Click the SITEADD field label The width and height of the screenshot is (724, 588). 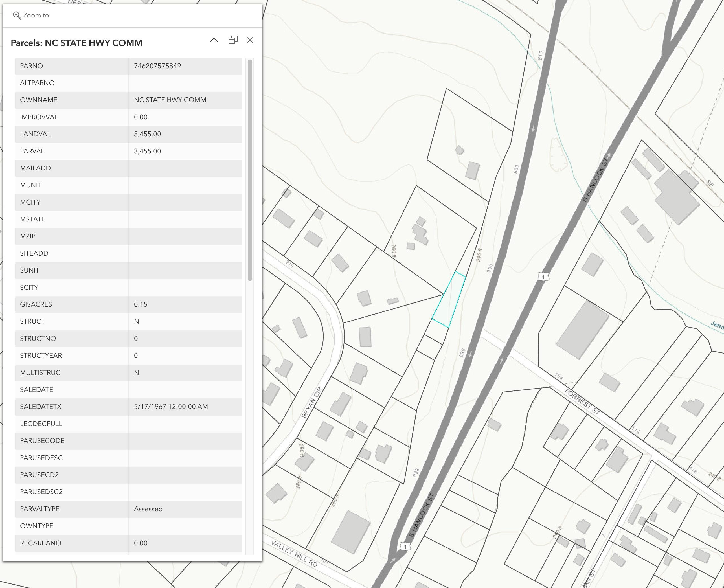pos(34,253)
